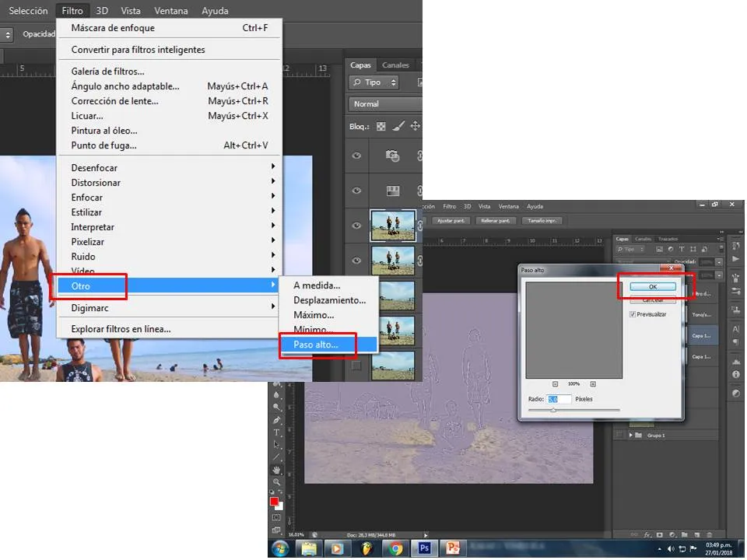Click the Ajustar pant. button
This screenshot has height=560, width=747.
point(451,220)
